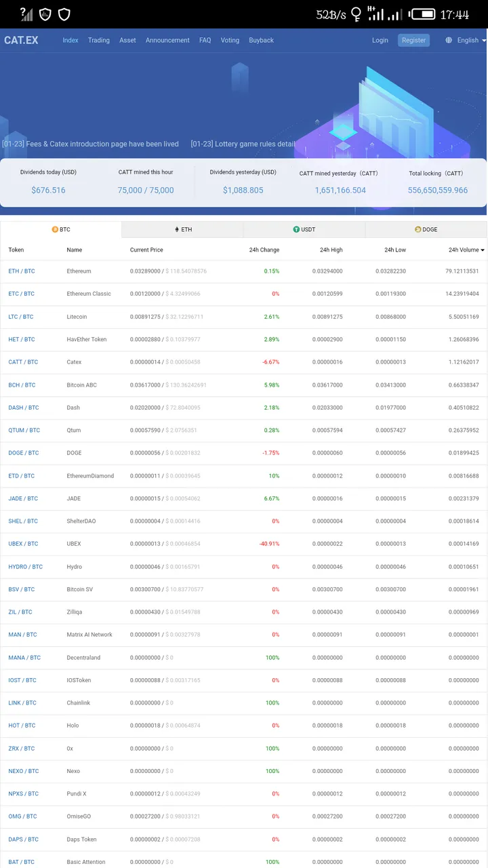
Task: Open the FAQ menu item
Action: [205, 40]
